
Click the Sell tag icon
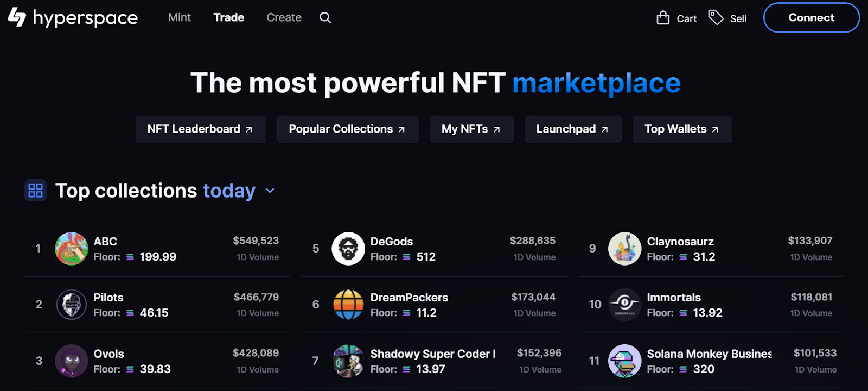pos(716,17)
